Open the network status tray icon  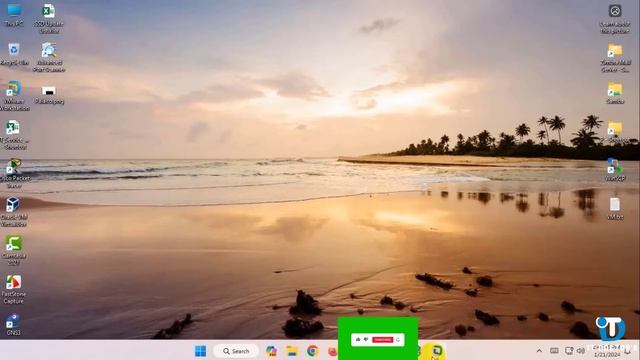click(569, 351)
